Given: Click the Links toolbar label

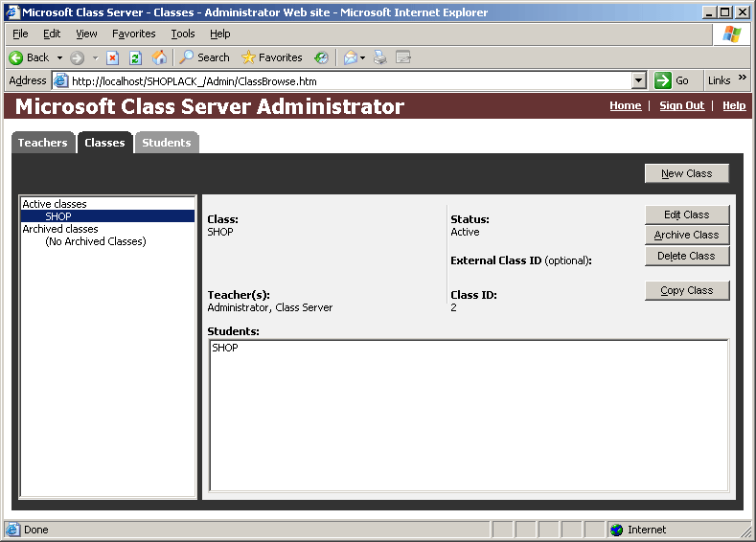Looking at the screenshot, I should pyautogui.click(x=719, y=80).
